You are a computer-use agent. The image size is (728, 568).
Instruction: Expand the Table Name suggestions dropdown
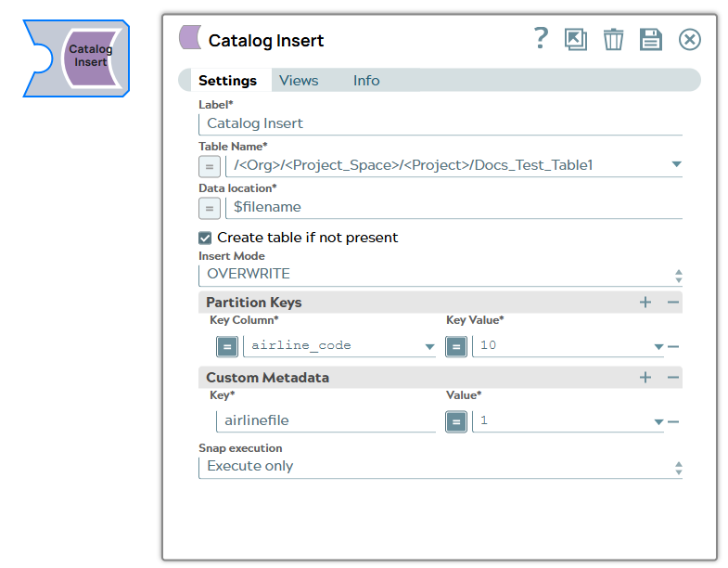676,166
